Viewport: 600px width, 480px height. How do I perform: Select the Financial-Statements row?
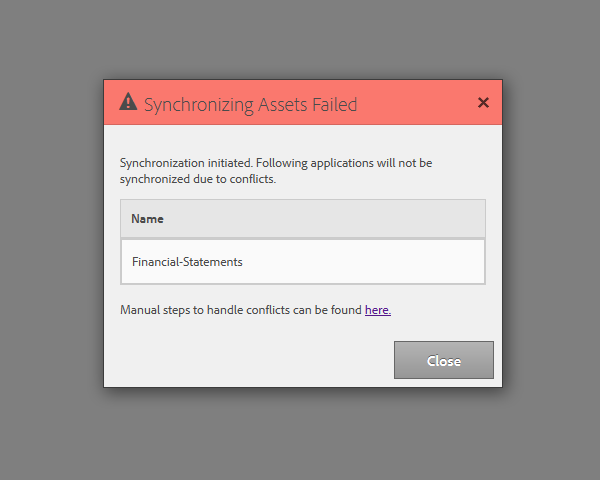(302, 262)
